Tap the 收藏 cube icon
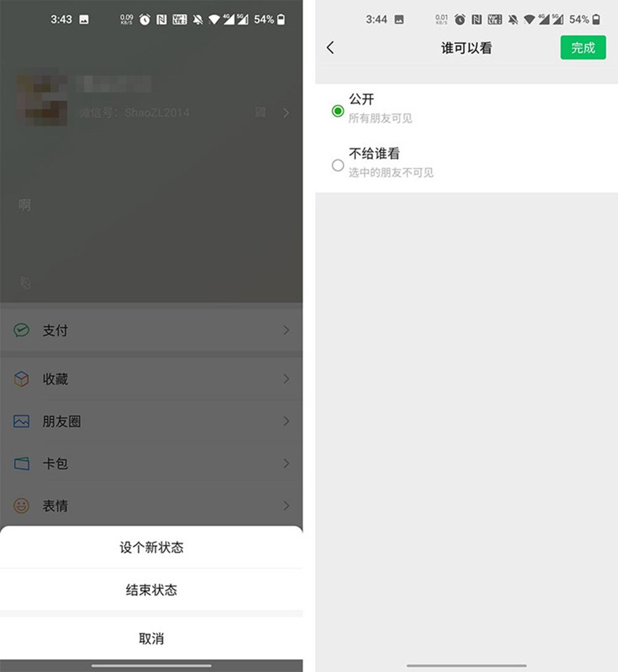This screenshot has height=672, width=618. [22, 379]
